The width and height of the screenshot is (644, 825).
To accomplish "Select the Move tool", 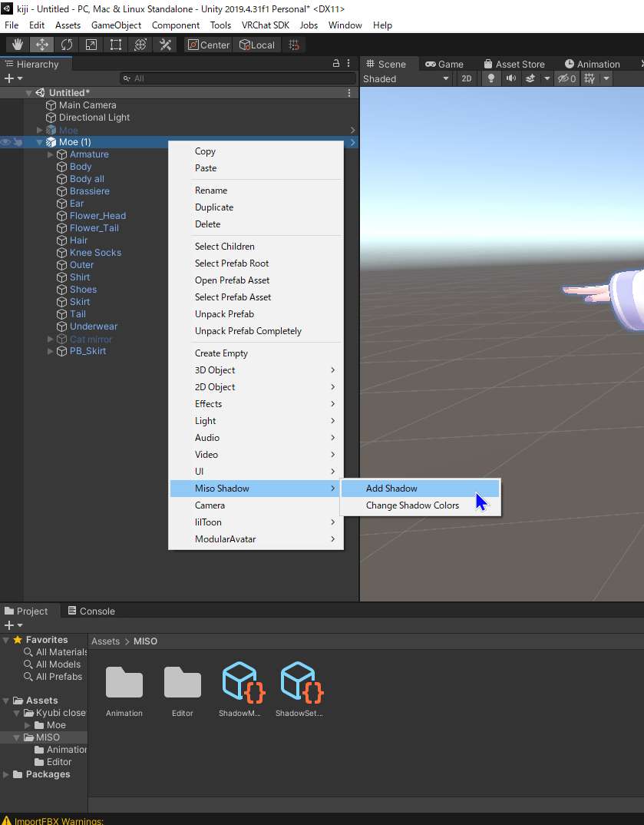I will pyautogui.click(x=42, y=45).
